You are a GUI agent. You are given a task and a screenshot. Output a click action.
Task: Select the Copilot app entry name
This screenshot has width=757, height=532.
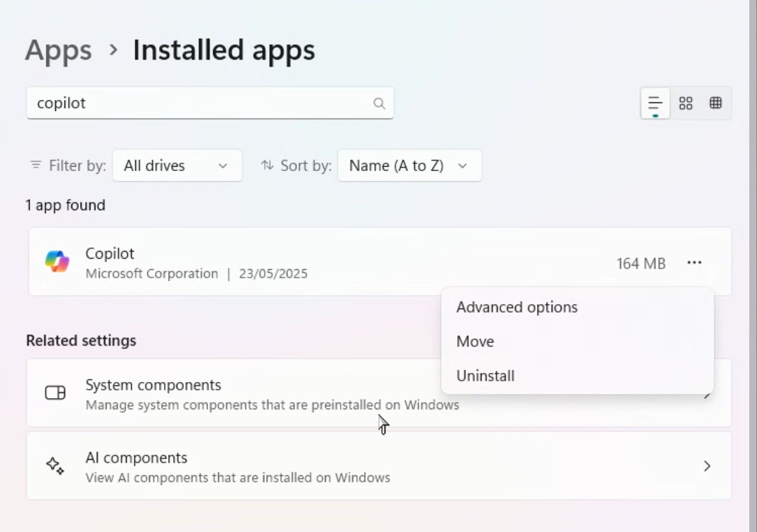pyautogui.click(x=109, y=254)
